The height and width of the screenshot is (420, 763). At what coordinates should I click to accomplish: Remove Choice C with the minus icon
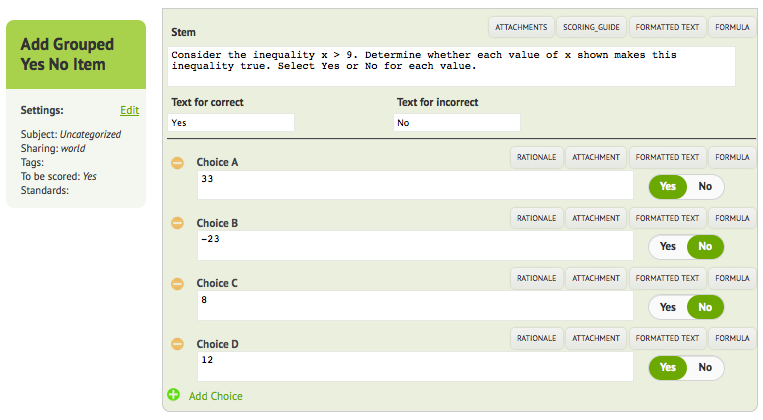(x=178, y=283)
